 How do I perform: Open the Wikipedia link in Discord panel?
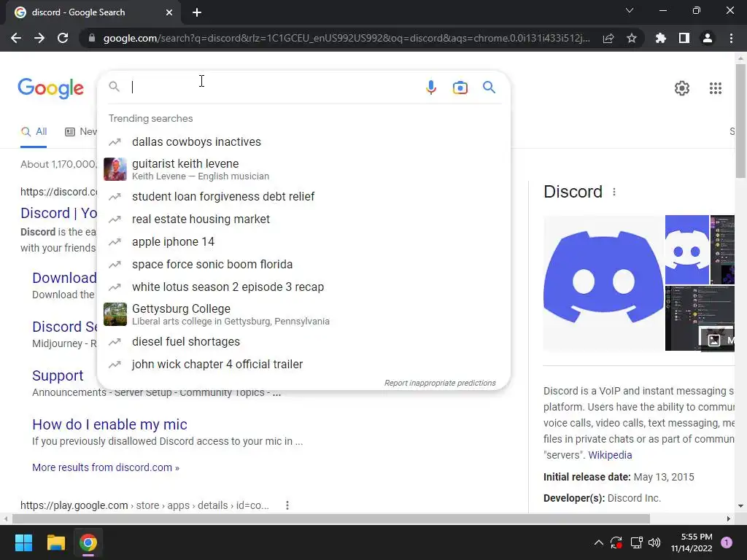(610, 455)
